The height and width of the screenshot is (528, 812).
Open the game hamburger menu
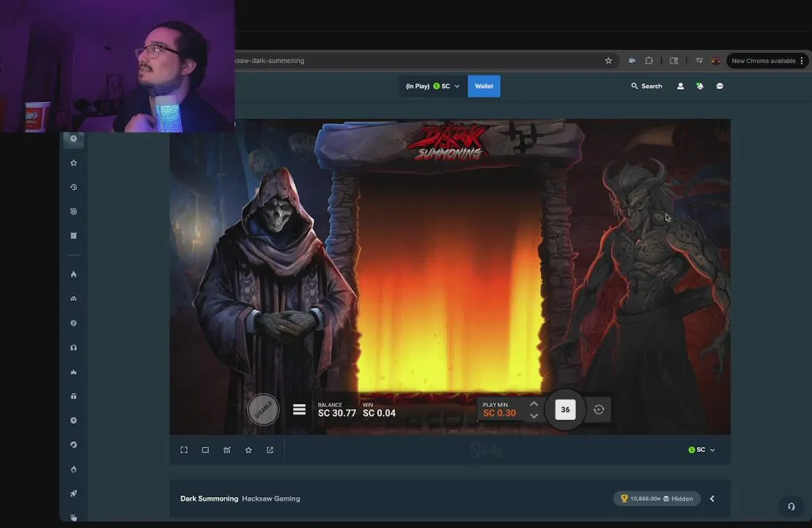pos(299,409)
